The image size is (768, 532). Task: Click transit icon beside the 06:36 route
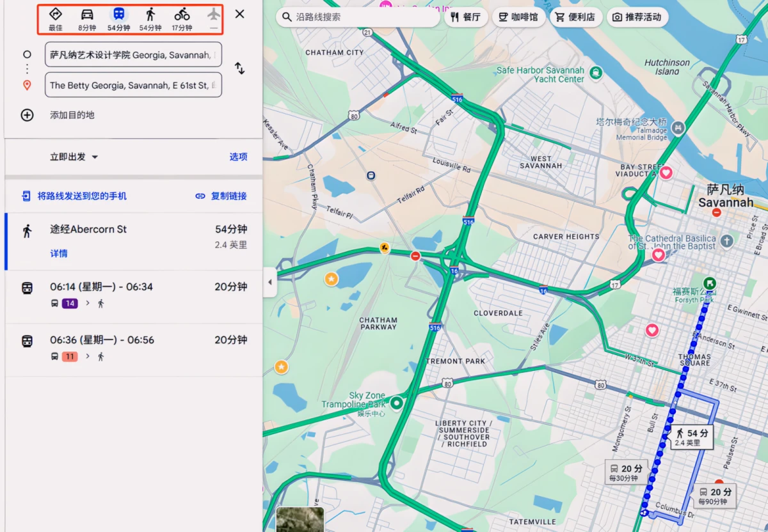coord(27,341)
